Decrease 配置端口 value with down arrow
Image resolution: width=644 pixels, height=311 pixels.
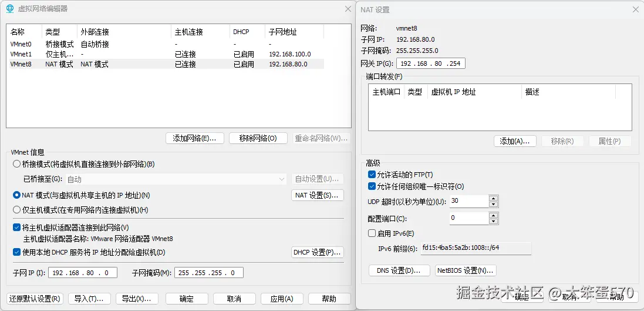tap(494, 221)
